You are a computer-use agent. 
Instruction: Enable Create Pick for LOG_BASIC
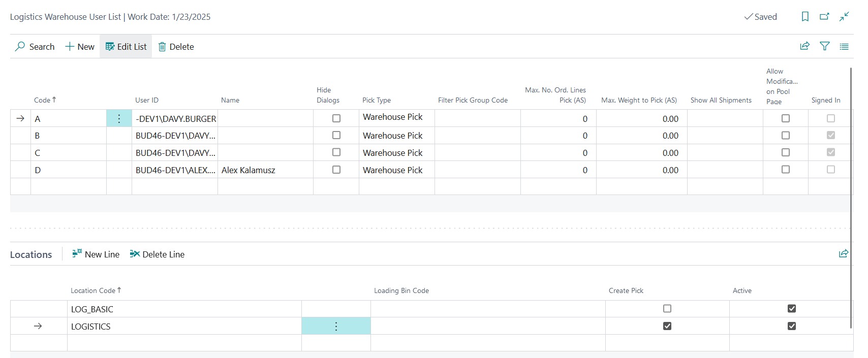(x=667, y=309)
